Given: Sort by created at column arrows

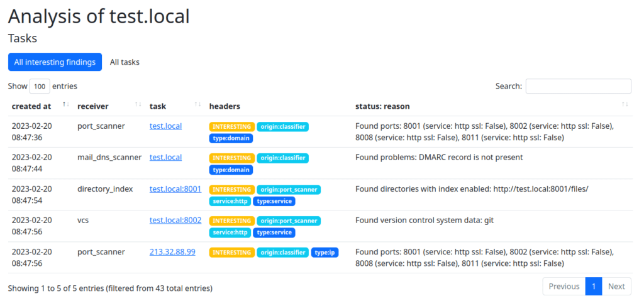Looking at the screenshot, I should (65, 106).
